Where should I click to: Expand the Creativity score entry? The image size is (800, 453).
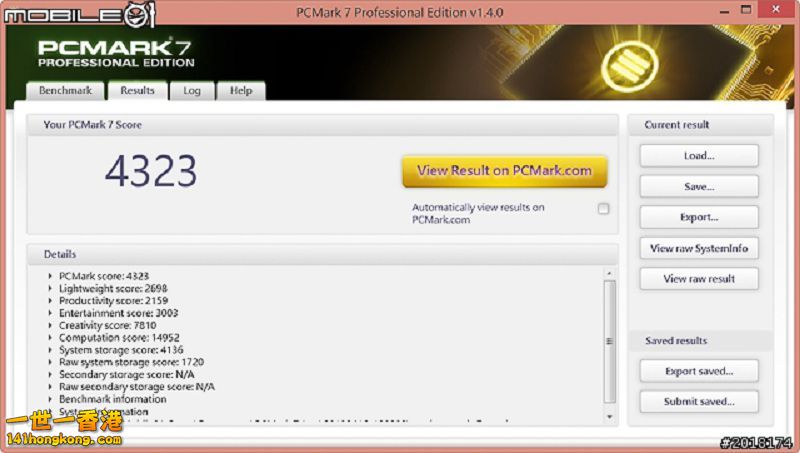pyautogui.click(x=50, y=325)
